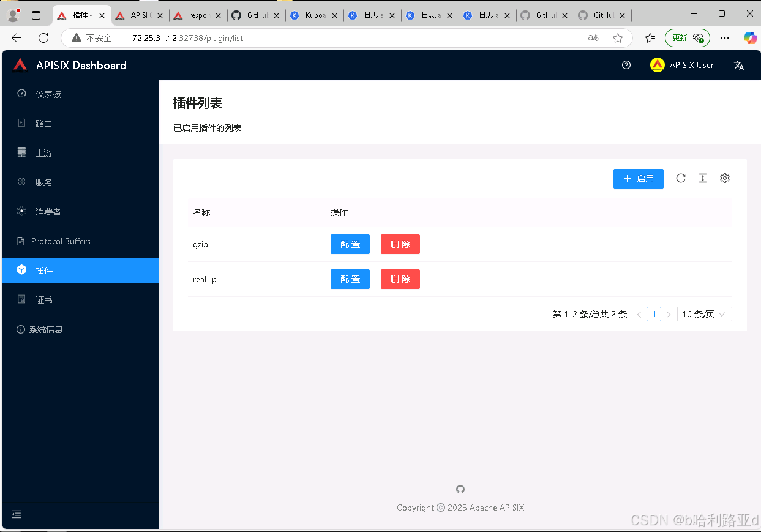Click the 不安全 site security indicator
This screenshot has width=761, height=532.
tap(92, 38)
